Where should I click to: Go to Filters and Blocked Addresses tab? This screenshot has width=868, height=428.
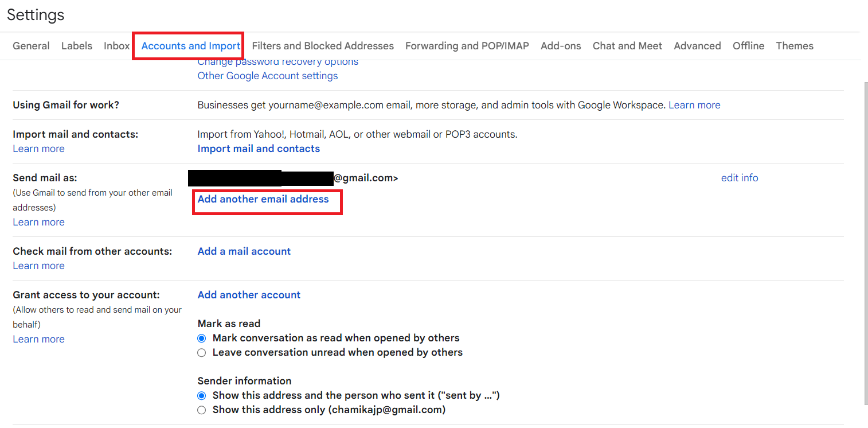tap(323, 46)
